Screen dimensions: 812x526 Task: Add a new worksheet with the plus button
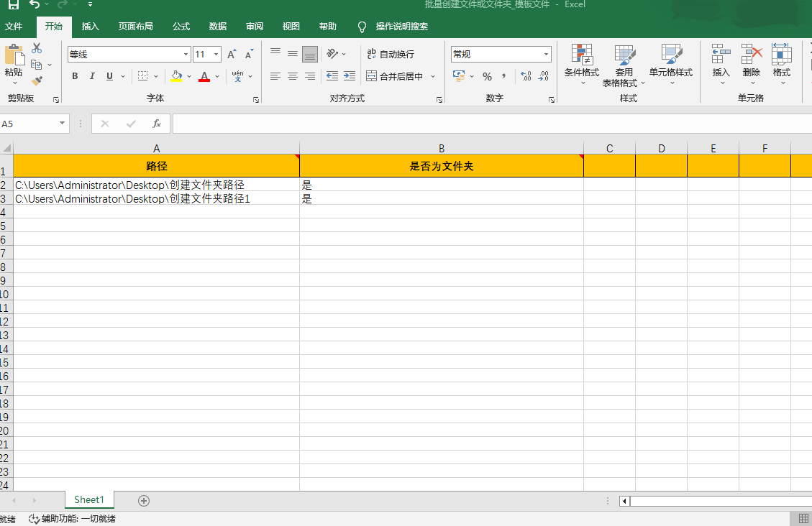point(143,499)
